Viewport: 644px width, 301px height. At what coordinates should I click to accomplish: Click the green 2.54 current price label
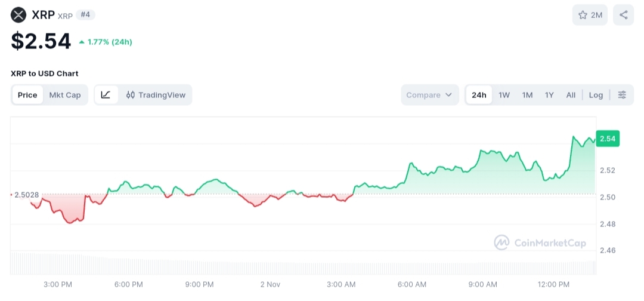click(608, 139)
